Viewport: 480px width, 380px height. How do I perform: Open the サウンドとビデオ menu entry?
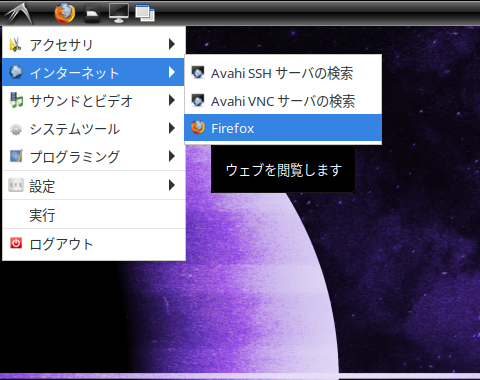click(94, 100)
